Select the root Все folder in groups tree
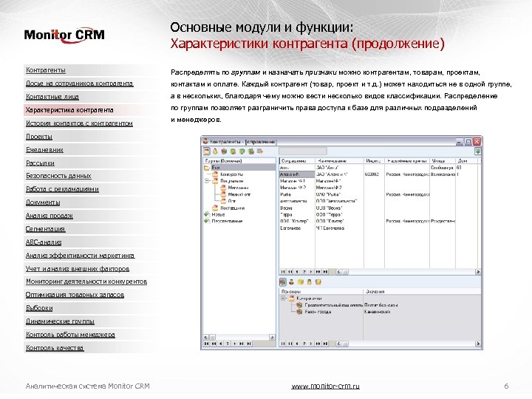Screen dimensions: 532x399 pos(216,168)
